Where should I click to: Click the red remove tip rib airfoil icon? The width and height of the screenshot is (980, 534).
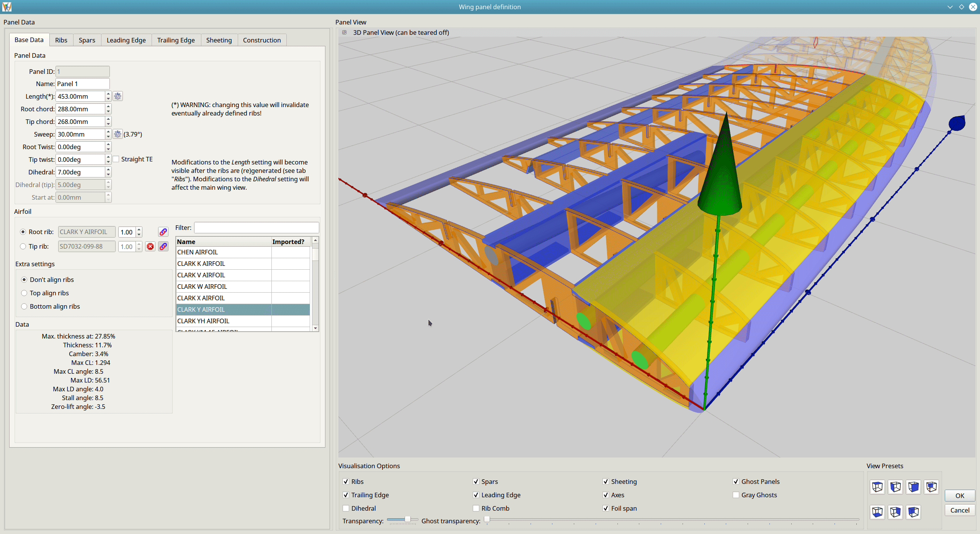click(150, 247)
